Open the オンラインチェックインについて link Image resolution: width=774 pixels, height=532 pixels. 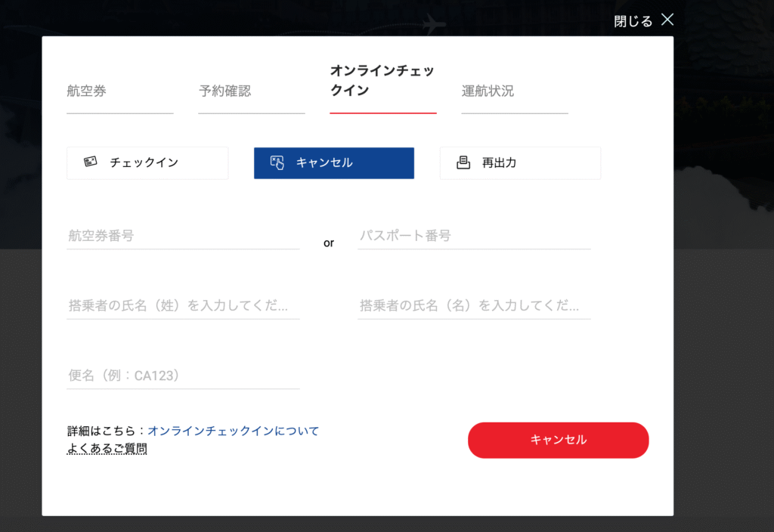(234, 431)
